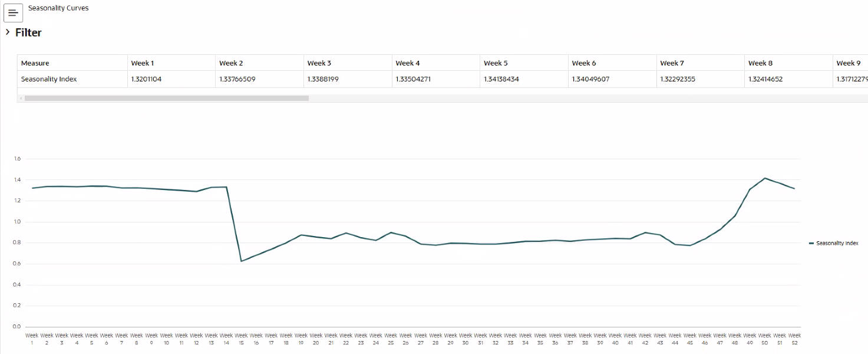Select the Week 1 column header
Screen dimensions: 868x354
click(142, 63)
